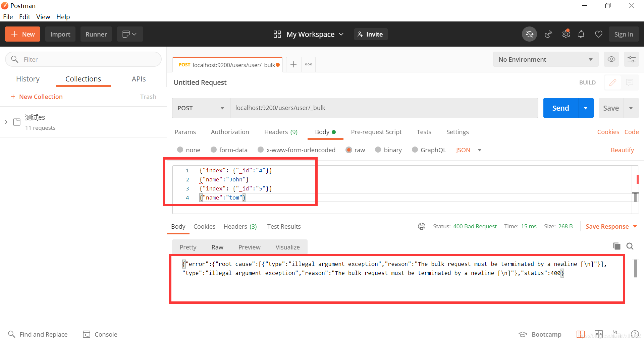This screenshot has height=342, width=644.
Task: Switch response view to Visualize
Action: click(x=287, y=247)
